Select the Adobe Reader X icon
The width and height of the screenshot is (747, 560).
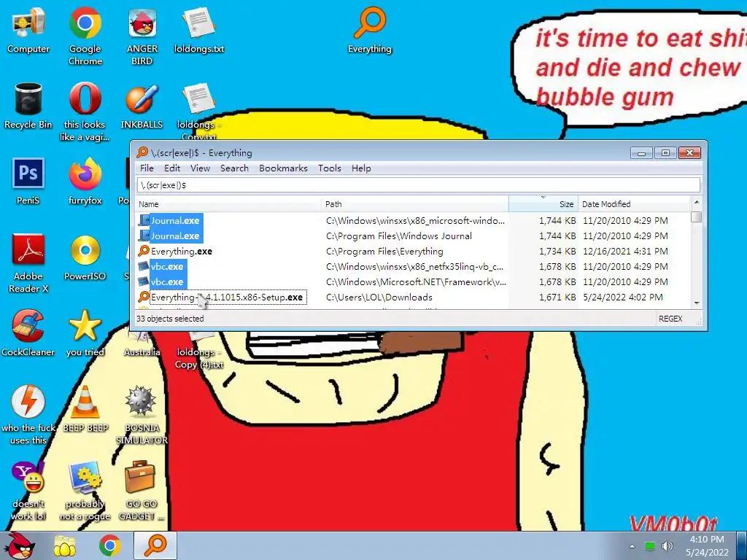click(x=28, y=263)
